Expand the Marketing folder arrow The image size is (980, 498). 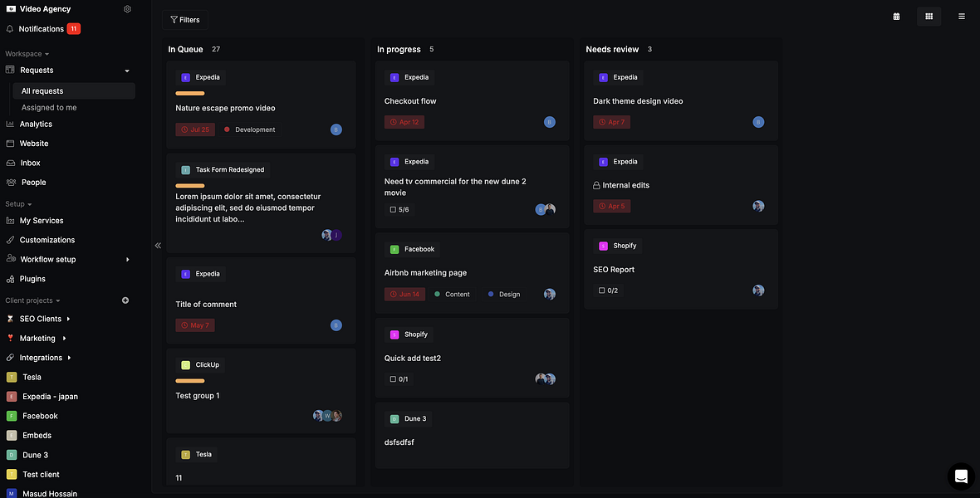[x=64, y=338]
